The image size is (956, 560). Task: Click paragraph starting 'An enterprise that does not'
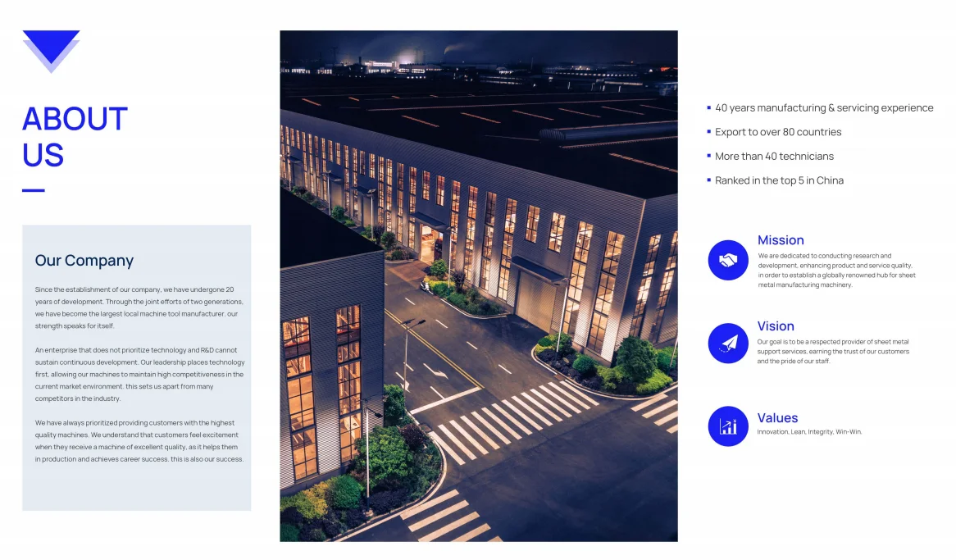click(139, 374)
